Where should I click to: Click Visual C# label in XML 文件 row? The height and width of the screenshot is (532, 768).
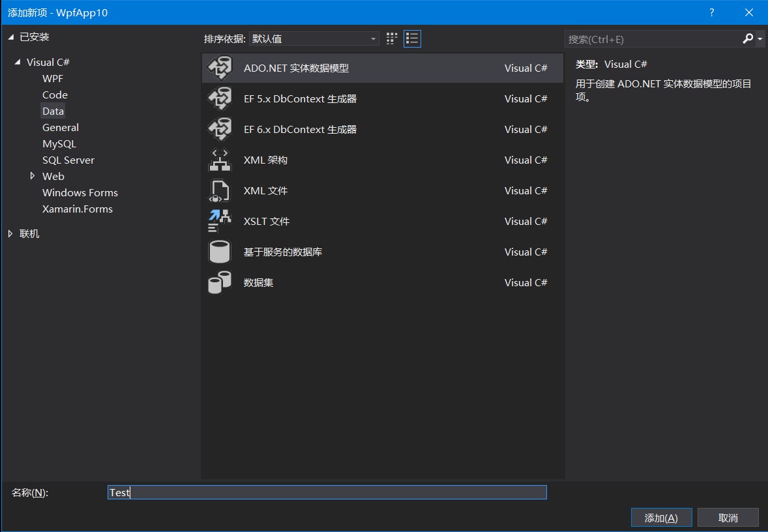coord(525,190)
